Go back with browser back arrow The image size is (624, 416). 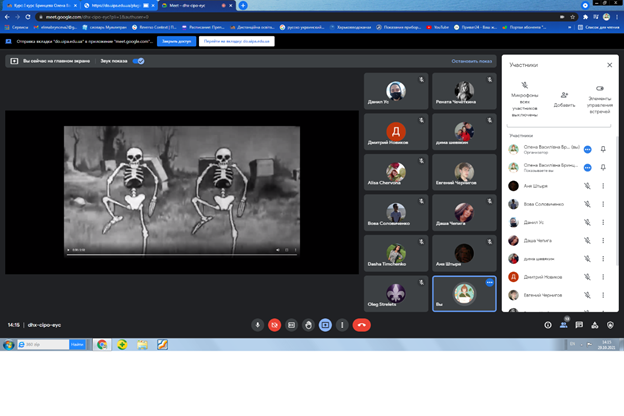[7, 17]
